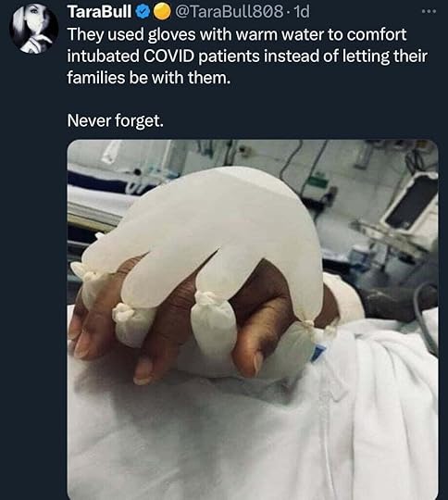Open the attached hospital glove photo
This screenshot has width=448, height=500.
tap(253, 319)
